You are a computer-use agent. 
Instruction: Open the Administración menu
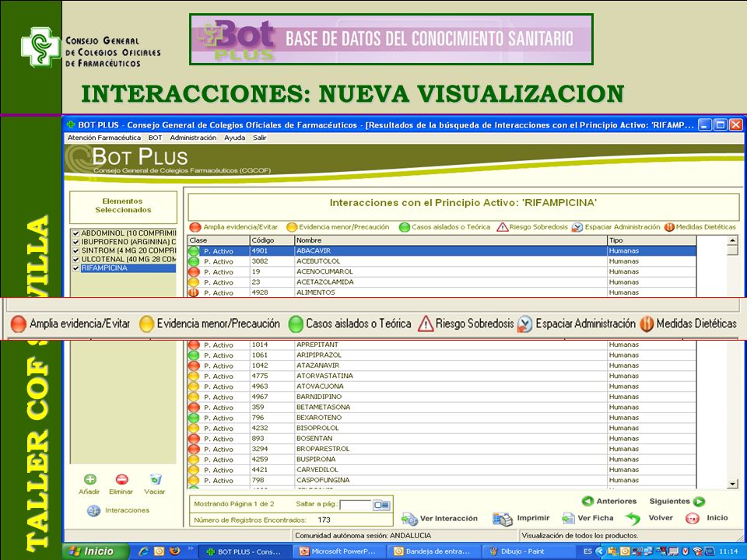[193, 138]
